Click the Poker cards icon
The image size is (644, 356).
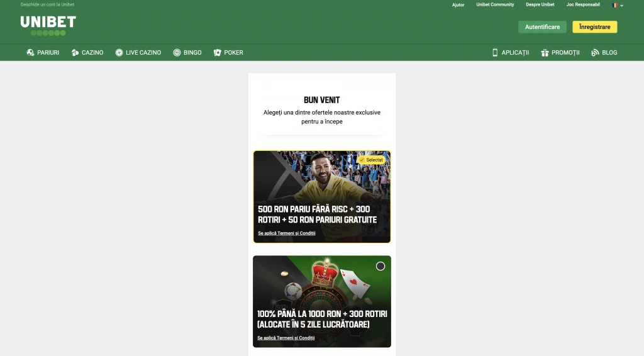click(218, 53)
